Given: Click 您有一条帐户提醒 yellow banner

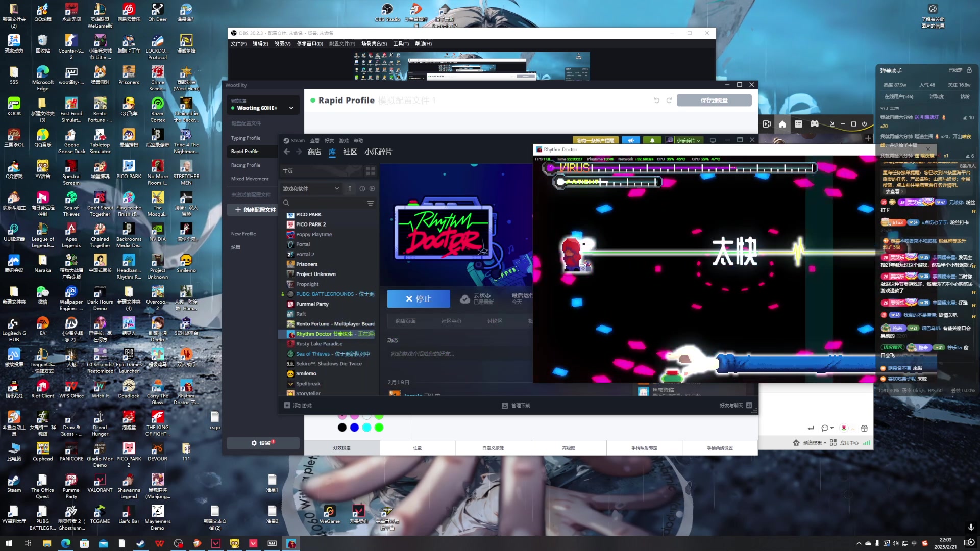Looking at the screenshot, I should coord(595,140).
